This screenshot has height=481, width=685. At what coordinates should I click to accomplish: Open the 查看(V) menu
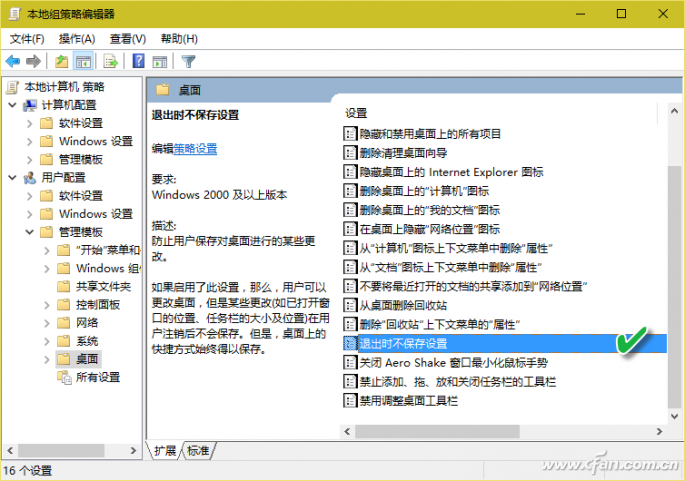128,39
